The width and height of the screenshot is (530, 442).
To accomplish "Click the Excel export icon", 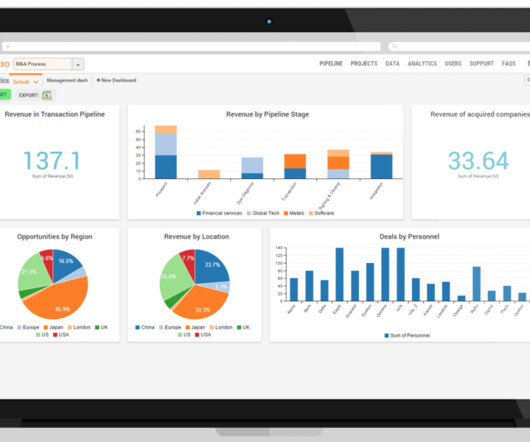I will (x=47, y=96).
